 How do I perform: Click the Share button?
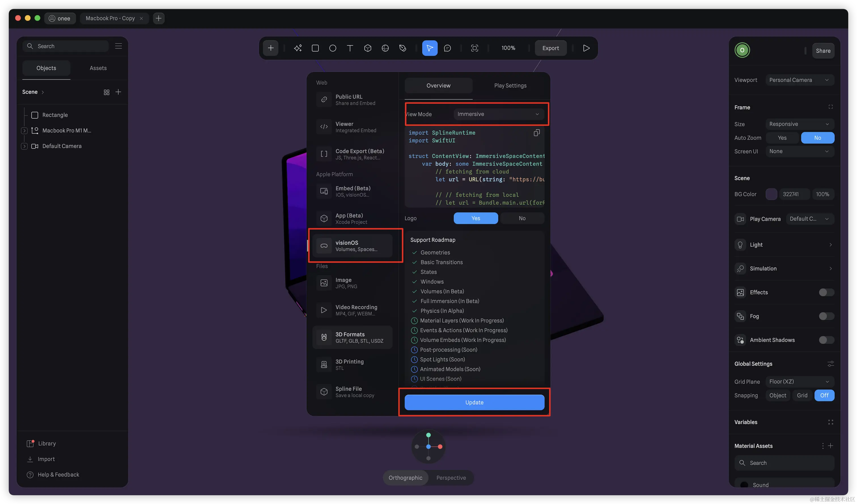(823, 51)
